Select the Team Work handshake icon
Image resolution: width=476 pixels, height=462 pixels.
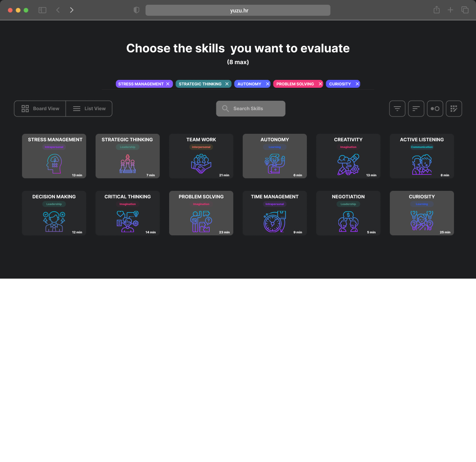201,164
